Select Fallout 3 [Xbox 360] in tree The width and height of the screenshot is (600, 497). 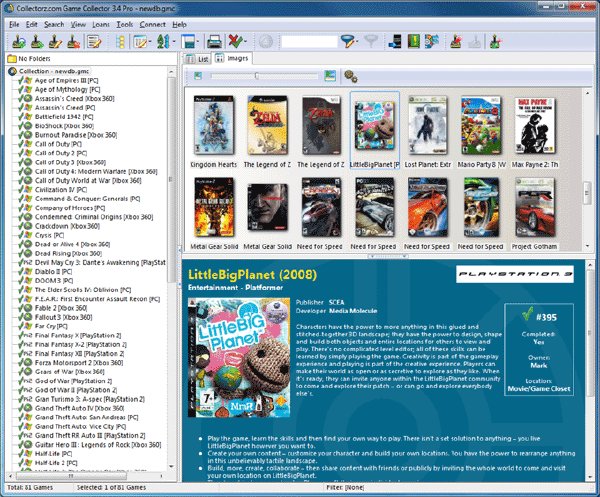64,317
